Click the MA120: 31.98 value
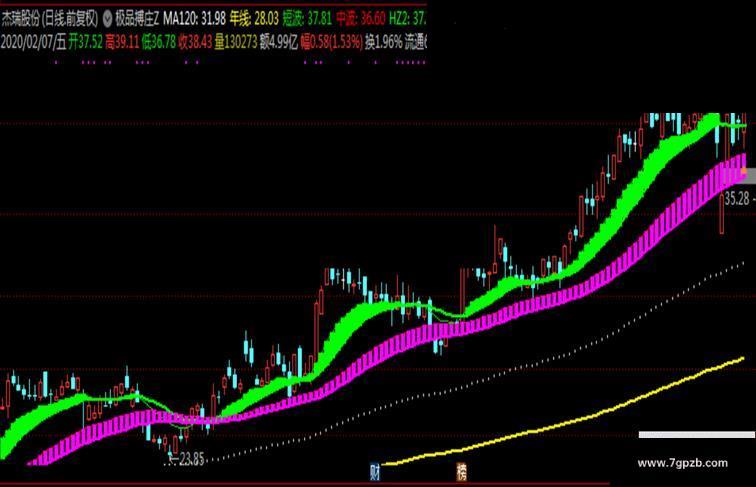The image size is (756, 487). 194,19
